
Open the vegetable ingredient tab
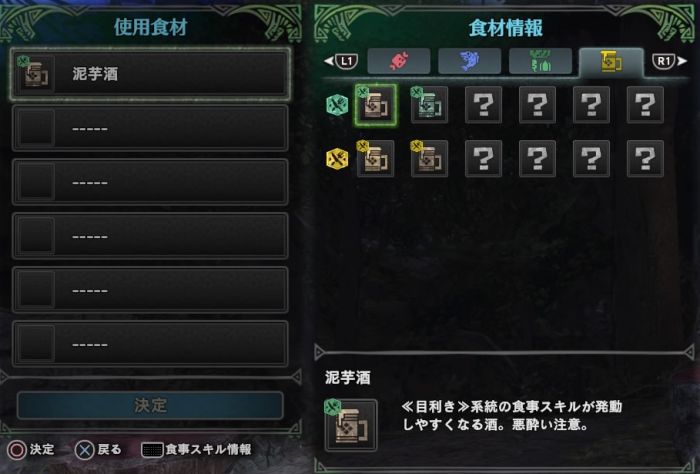pos(540,61)
